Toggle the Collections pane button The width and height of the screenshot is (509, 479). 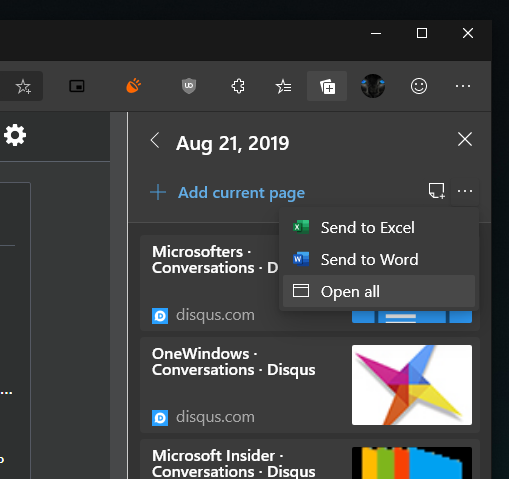click(327, 86)
